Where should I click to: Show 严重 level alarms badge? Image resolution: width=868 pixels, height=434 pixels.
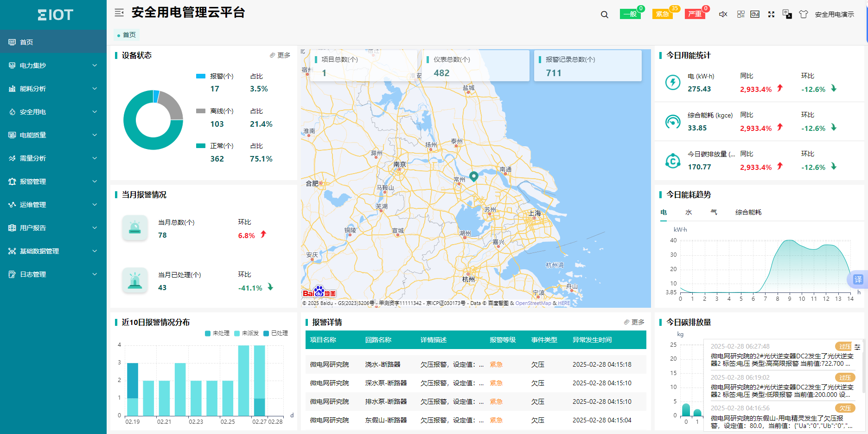pyautogui.click(x=695, y=14)
